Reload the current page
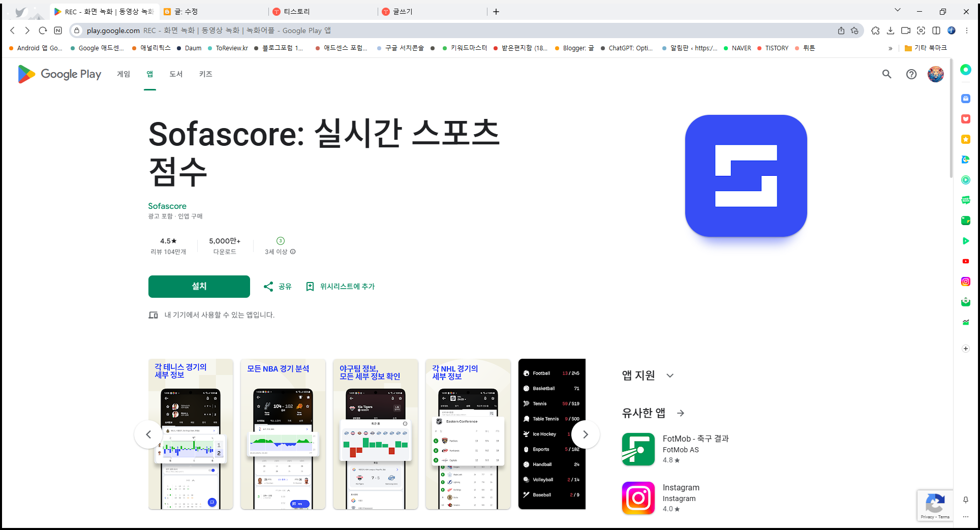This screenshot has height=530, width=980. tap(43, 30)
